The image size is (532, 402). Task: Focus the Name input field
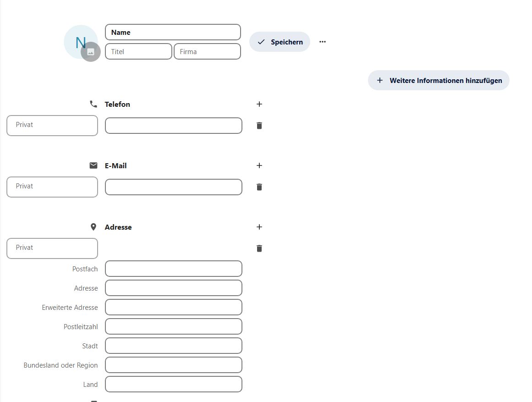click(173, 32)
